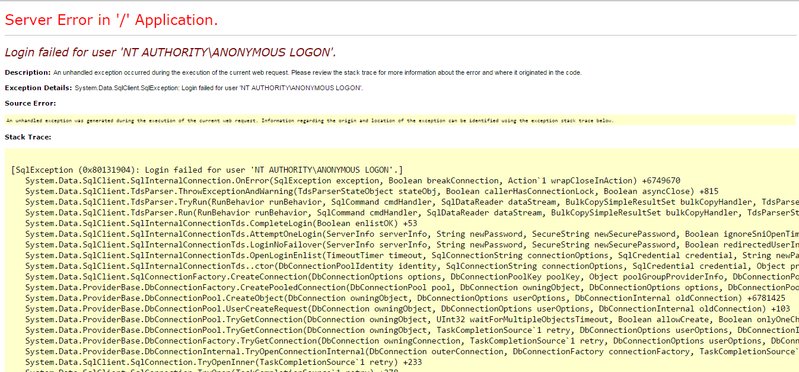799x372 pixels.
Task: Click the OpenLoginEnlist stack trace line
Action: pyautogui.click(x=412, y=255)
